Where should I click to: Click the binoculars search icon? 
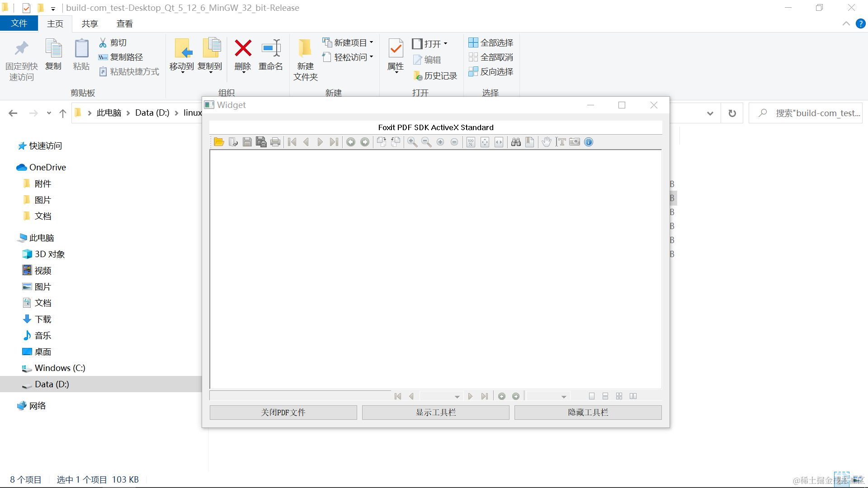click(516, 142)
